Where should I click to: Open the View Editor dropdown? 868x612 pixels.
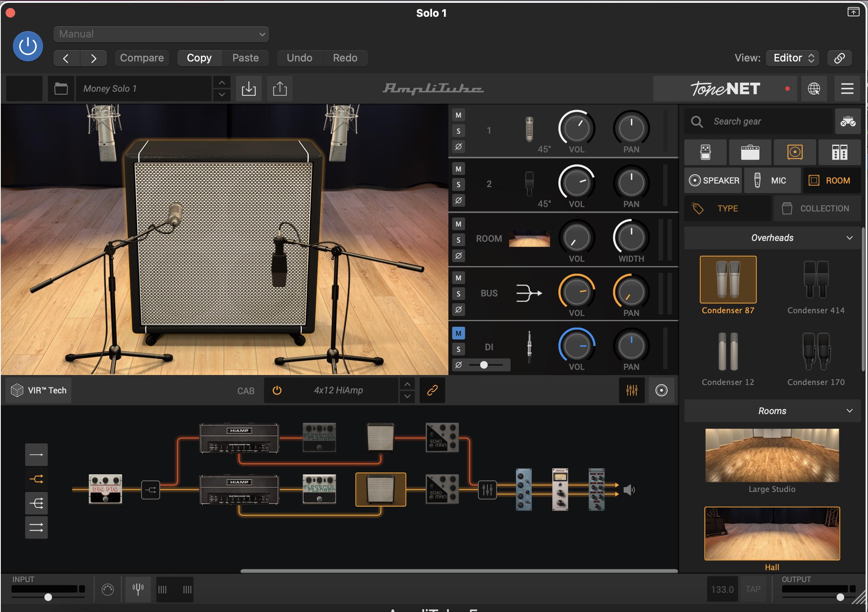coord(793,58)
